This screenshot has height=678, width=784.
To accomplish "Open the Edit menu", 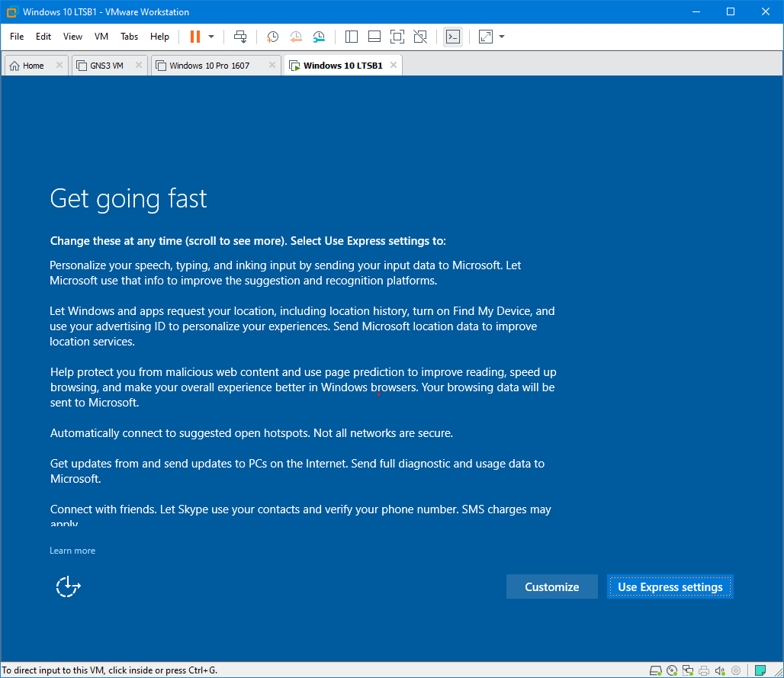I will click(43, 37).
